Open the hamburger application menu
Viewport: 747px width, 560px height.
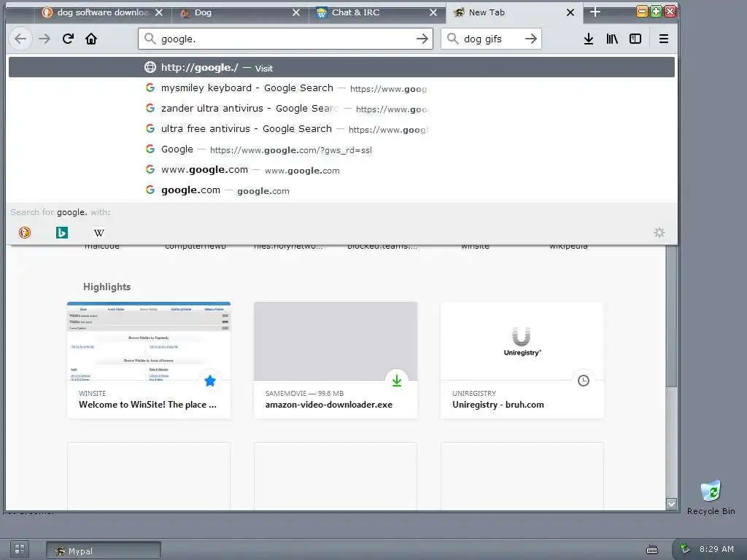664,39
